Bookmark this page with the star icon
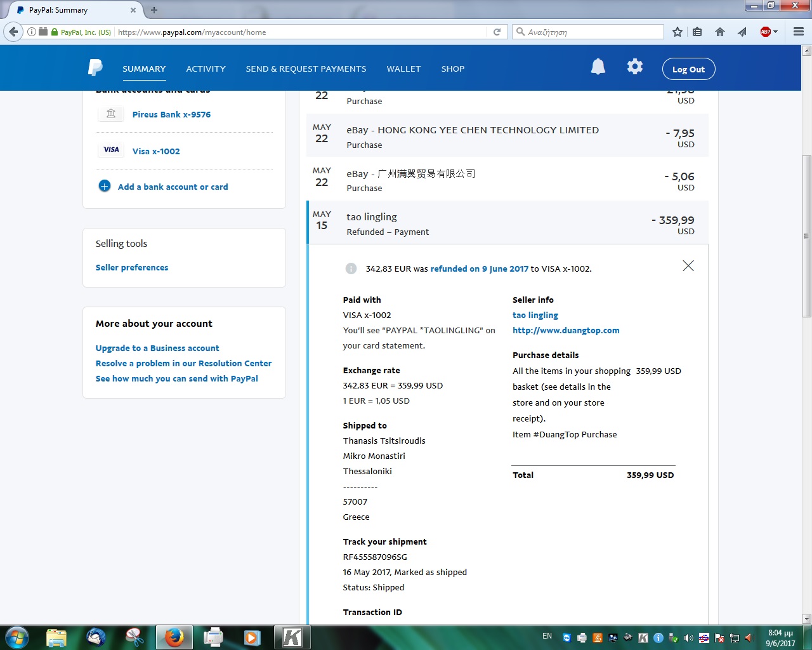The image size is (812, 650). (x=678, y=32)
